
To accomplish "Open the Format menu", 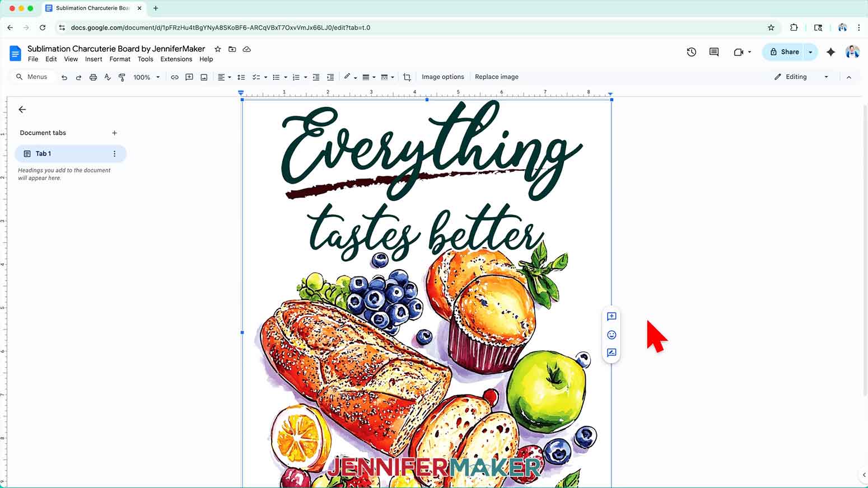I will point(120,59).
